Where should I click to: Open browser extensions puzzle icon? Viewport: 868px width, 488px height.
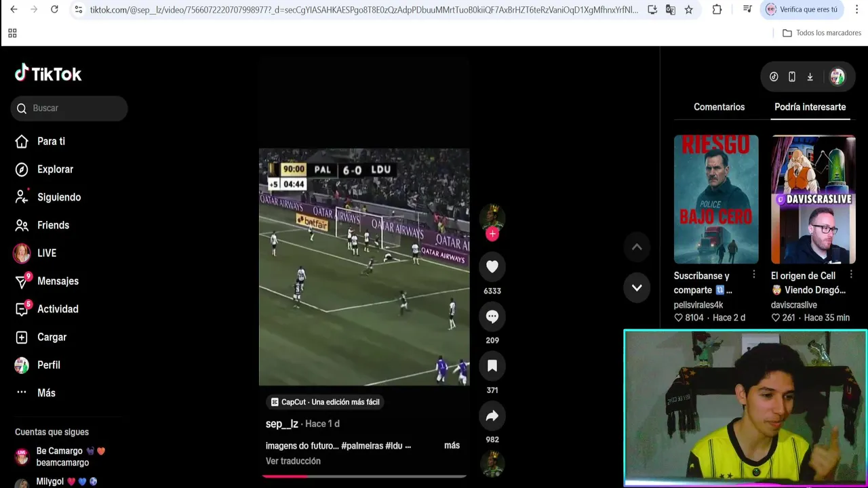[717, 9]
